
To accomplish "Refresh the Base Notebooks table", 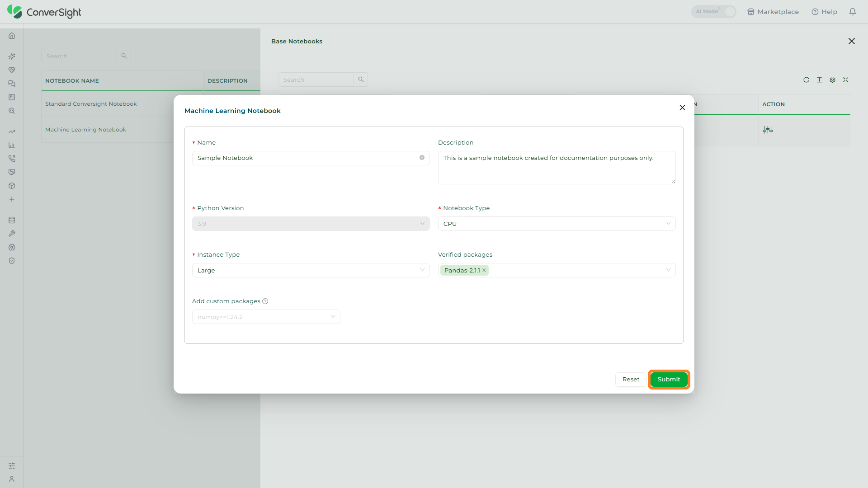I will tap(806, 80).
